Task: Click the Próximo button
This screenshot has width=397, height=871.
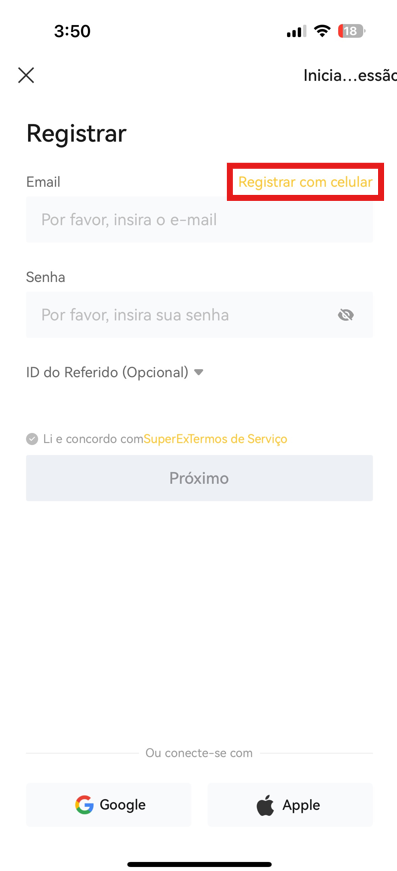Action: (x=199, y=478)
